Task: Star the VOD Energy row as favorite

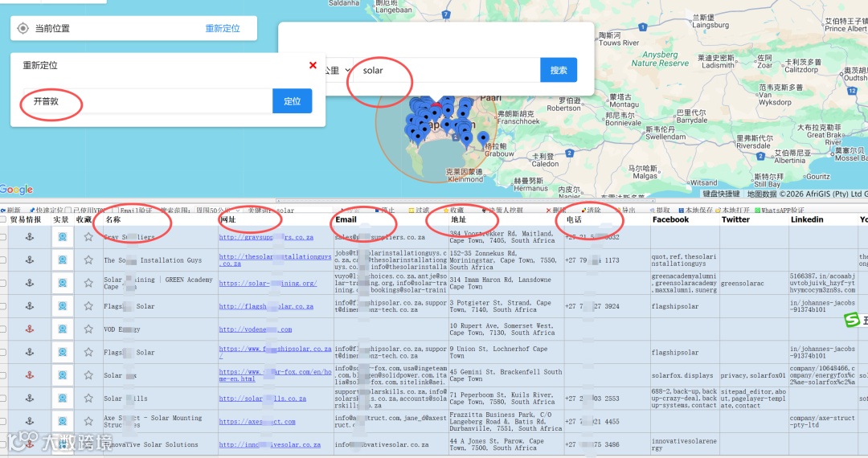Action: [88, 329]
